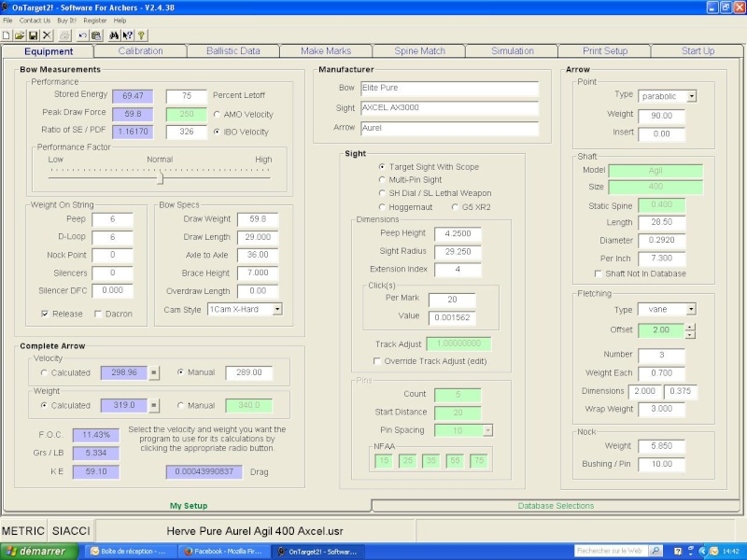Click the Paste clipboard toolbar icon
This screenshot has width=747, height=560.
click(x=96, y=35)
